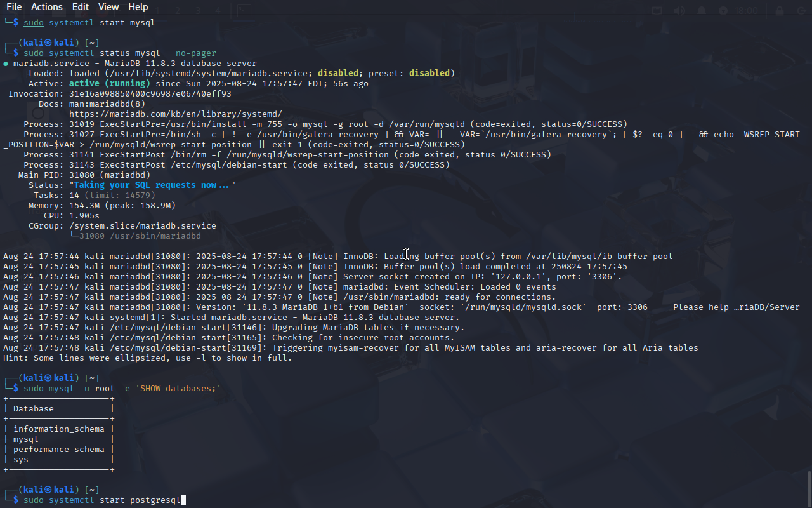Click the "Version: '11.8.3-MariaDB-1+b1 from Debian'" log line
Viewport: 812px width, 508px height.
[x=402, y=307]
